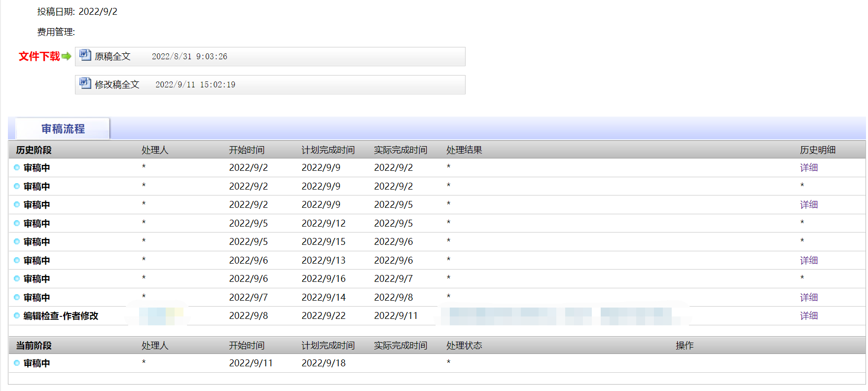This screenshot has height=391, width=868.
Task: Click the Word icon beside 修改稿全文
Action: coord(85,83)
